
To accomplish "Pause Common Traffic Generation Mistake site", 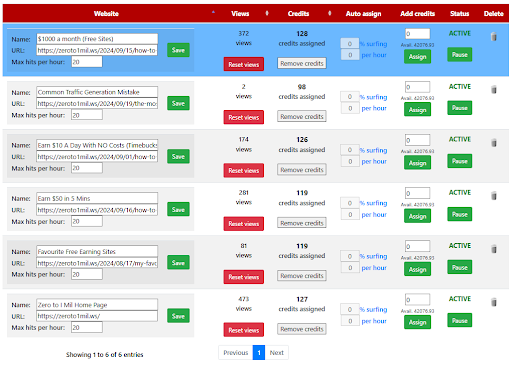I will point(459,108).
